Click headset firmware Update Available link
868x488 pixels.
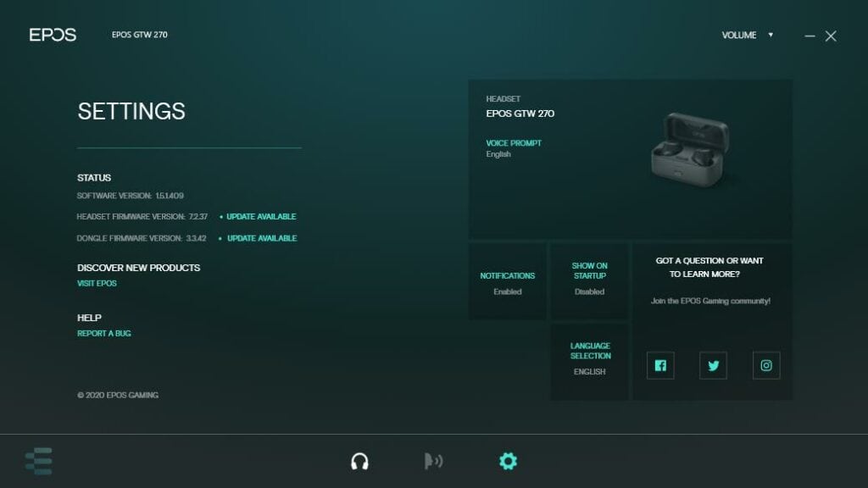click(x=261, y=217)
